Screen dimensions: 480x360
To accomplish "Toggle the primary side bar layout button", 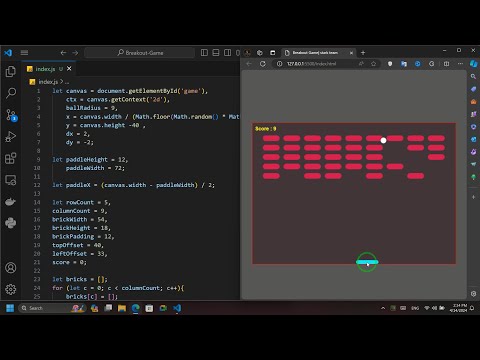I will tap(204, 53).
